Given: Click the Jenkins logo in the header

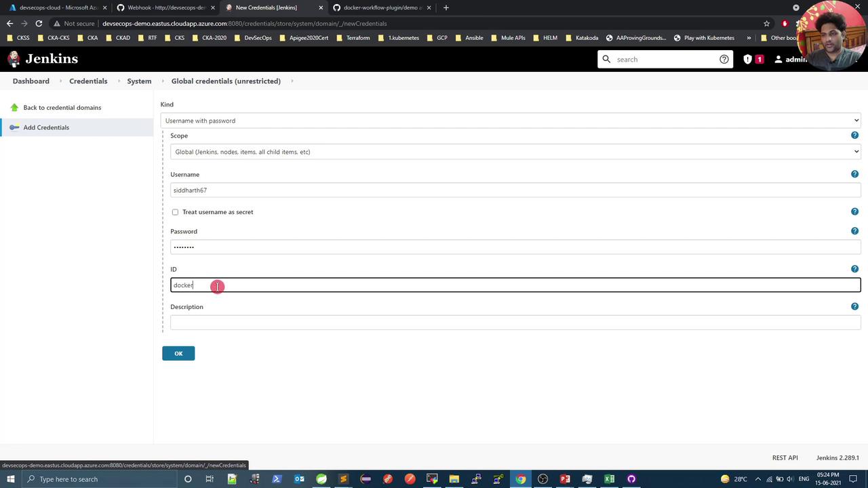Looking at the screenshot, I should (42, 59).
